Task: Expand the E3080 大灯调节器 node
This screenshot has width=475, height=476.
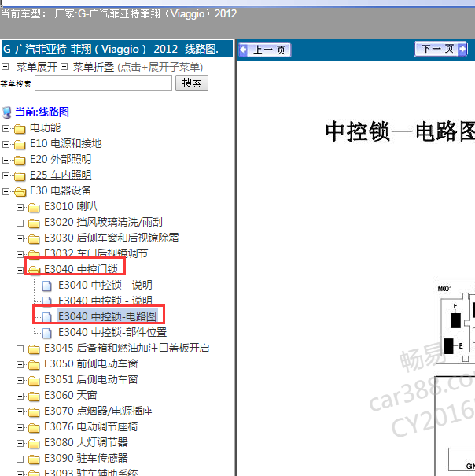Action: click(20, 444)
